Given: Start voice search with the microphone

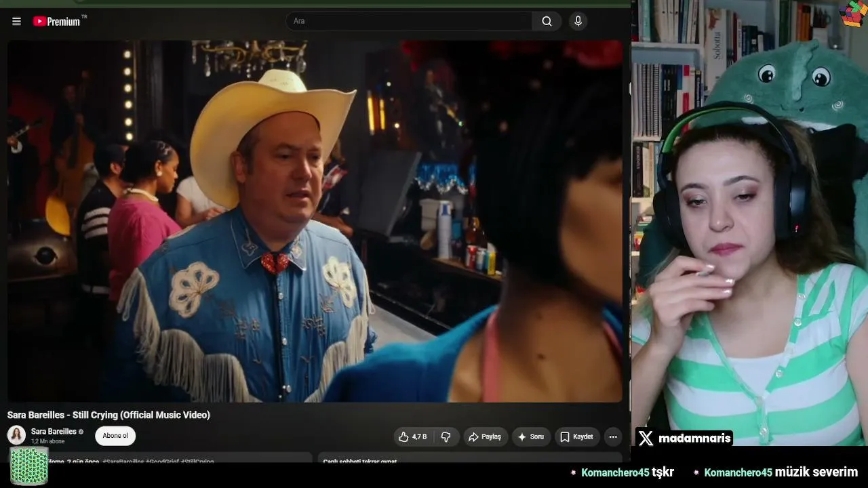Looking at the screenshot, I should 578,21.
